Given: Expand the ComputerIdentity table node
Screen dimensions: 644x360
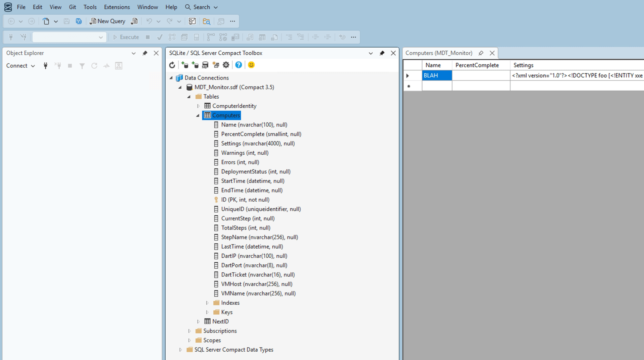Looking at the screenshot, I should pos(198,106).
